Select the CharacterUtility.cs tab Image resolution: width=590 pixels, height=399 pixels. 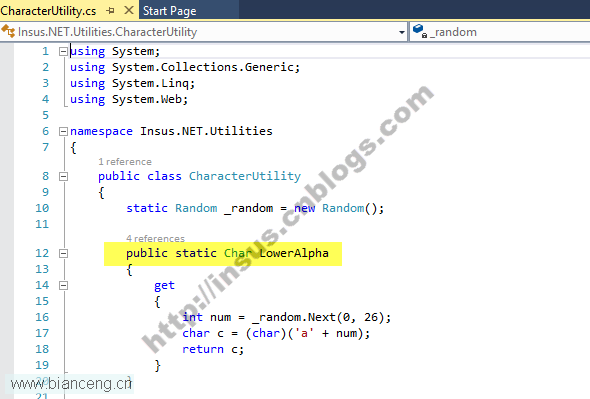[48, 11]
